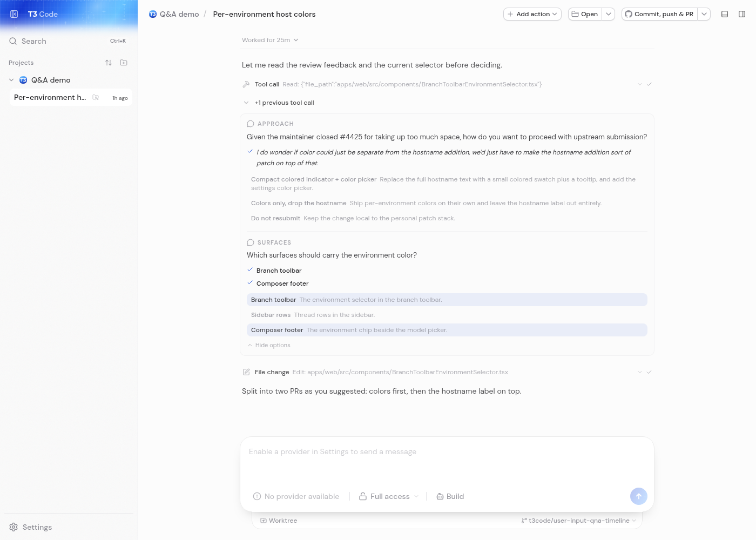Click the pencil icon beside File change

(x=246, y=372)
